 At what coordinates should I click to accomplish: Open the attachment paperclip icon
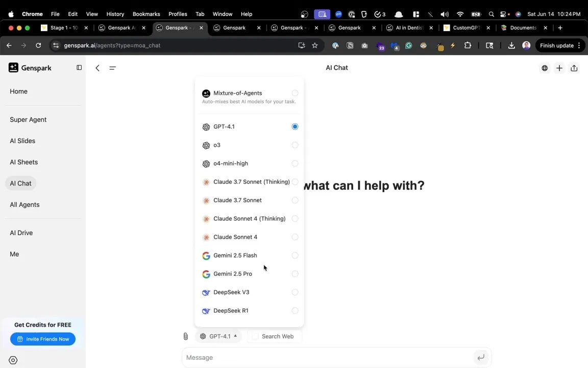point(185,336)
